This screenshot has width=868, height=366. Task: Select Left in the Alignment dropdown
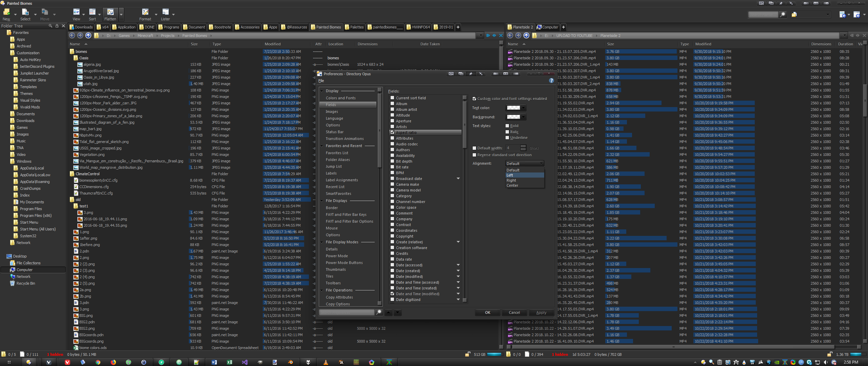click(510, 175)
